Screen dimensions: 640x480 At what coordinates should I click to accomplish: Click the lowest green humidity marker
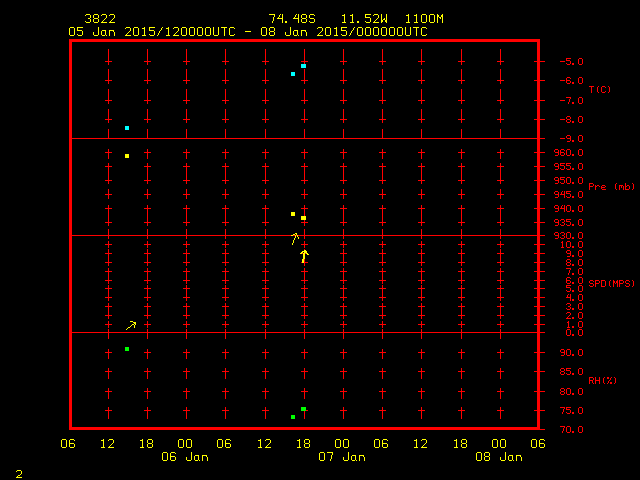[293, 417]
